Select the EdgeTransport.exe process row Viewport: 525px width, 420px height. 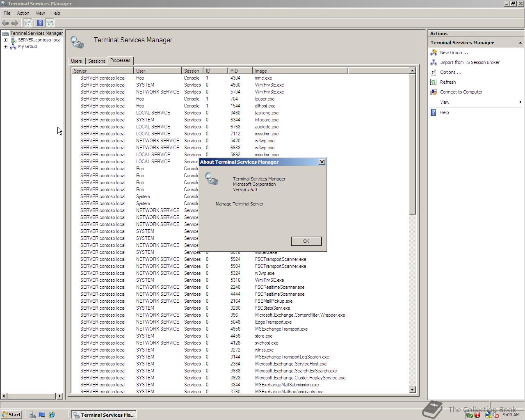(x=240, y=322)
